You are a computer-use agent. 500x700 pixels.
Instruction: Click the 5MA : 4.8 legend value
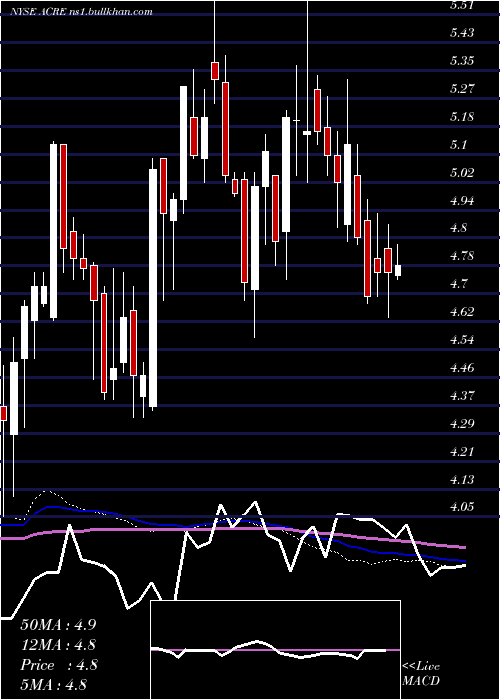coord(53,685)
